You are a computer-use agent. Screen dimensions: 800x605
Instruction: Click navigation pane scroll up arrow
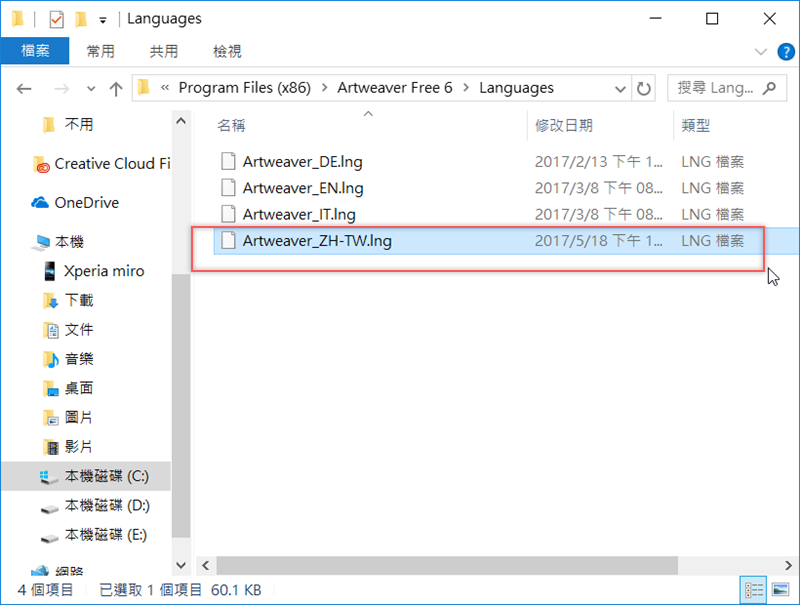181,121
